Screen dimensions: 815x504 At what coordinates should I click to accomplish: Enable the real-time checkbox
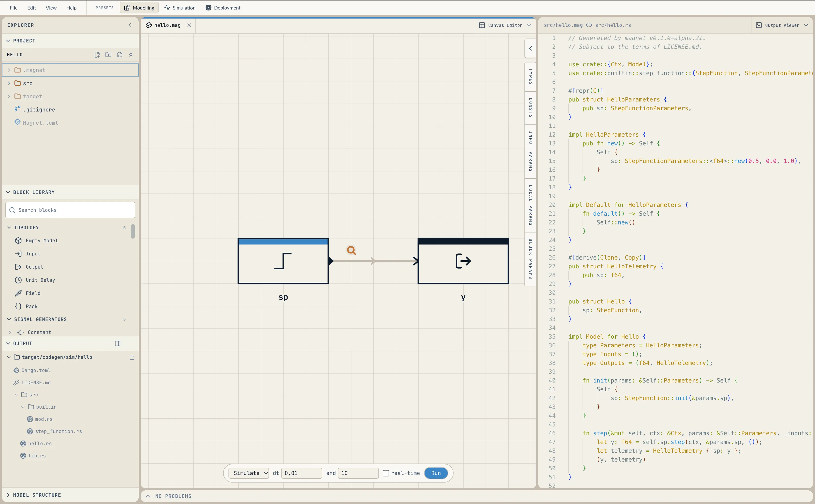coord(386,473)
